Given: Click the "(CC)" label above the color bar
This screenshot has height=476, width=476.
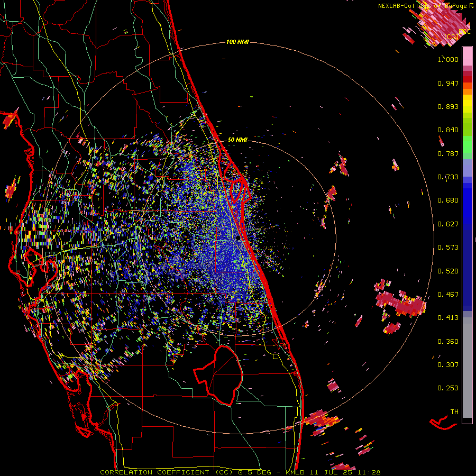Looking at the screenshot, I should tap(452, 36).
